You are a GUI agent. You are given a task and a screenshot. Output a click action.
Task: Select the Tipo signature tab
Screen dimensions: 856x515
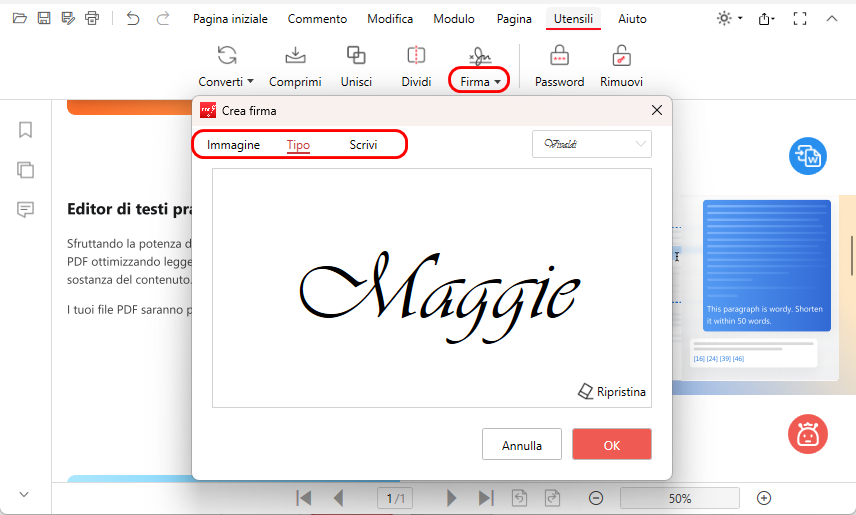click(x=298, y=145)
